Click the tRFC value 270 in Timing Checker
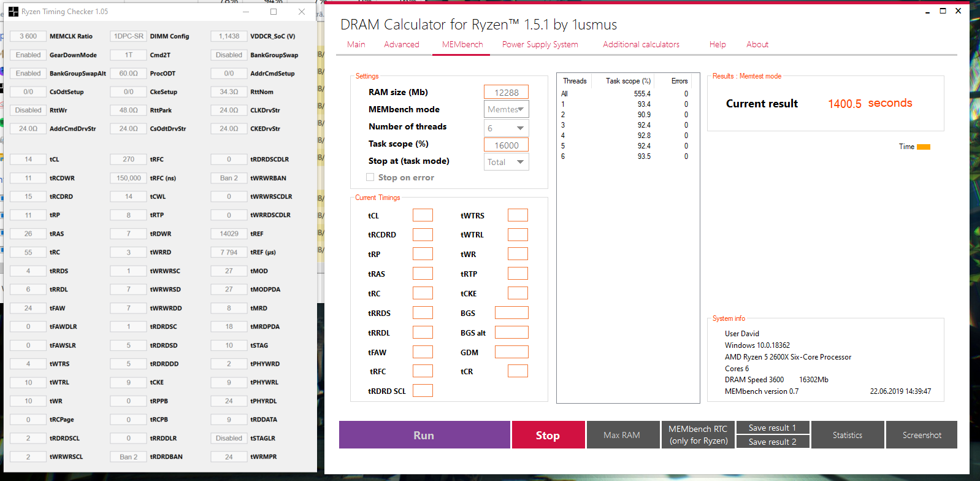Screen dimensions: 980x481 click(128, 159)
